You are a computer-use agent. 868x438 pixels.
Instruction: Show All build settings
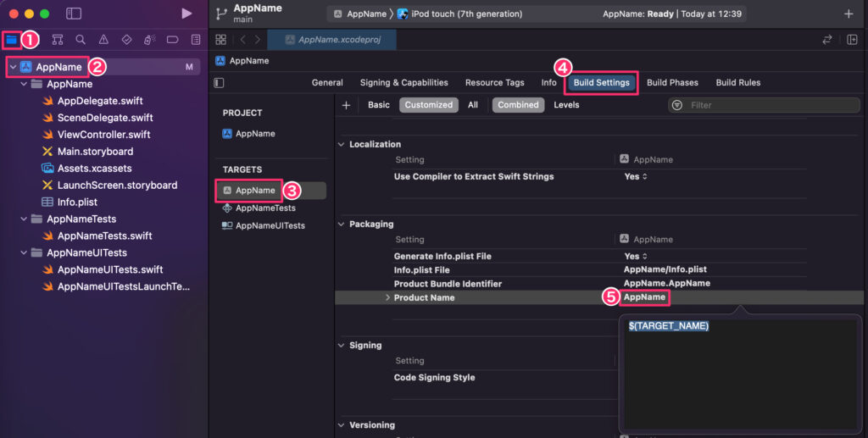[473, 105]
